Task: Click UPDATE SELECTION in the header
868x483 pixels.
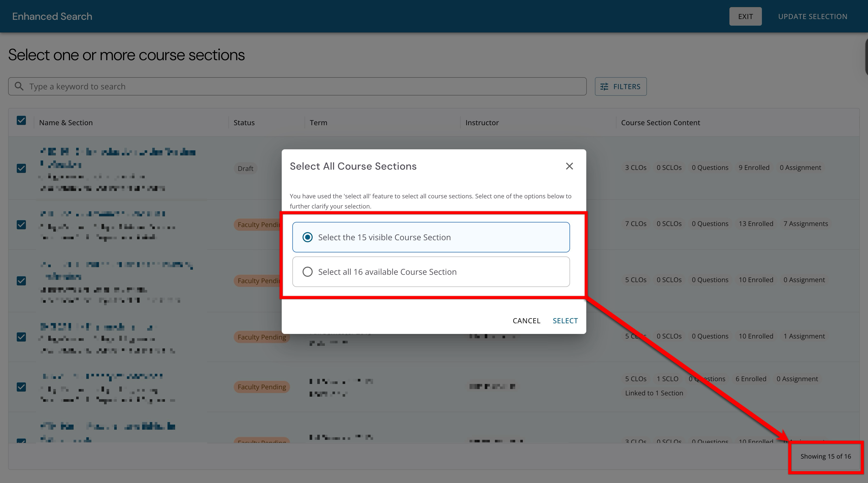Action: coord(812,17)
